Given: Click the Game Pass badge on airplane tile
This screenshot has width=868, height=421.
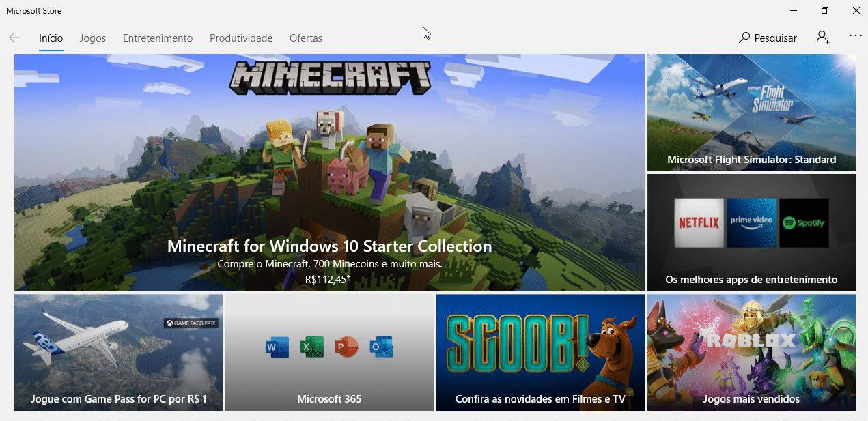Looking at the screenshot, I should click(x=191, y=323).
